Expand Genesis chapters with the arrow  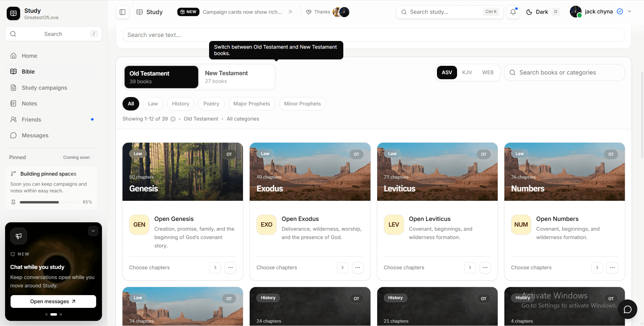pos(215,268)
